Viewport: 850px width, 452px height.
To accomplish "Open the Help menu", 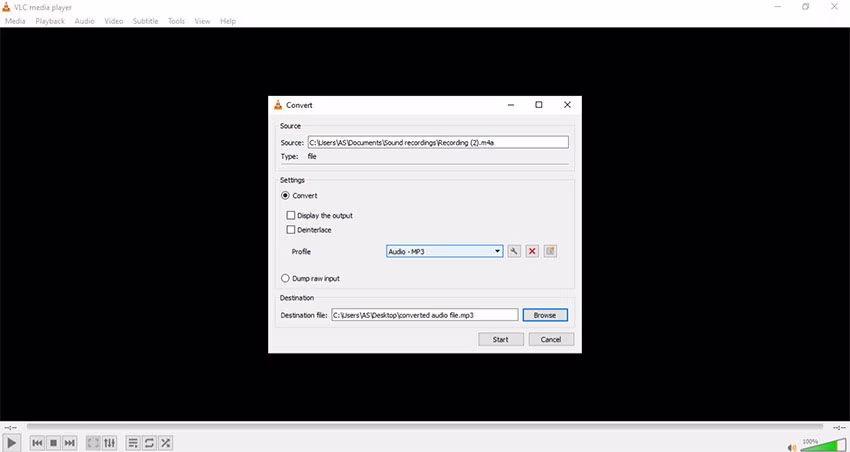I will 228,21.
